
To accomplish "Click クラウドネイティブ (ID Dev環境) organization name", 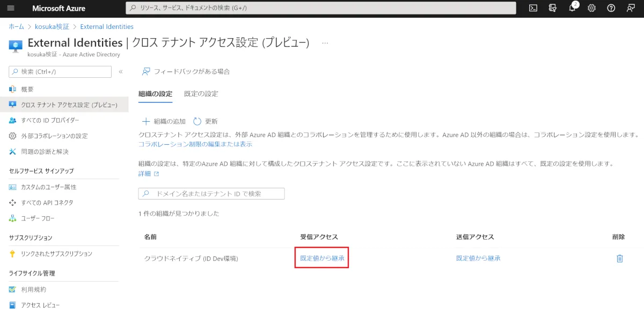I will click(x=191, y=259).
